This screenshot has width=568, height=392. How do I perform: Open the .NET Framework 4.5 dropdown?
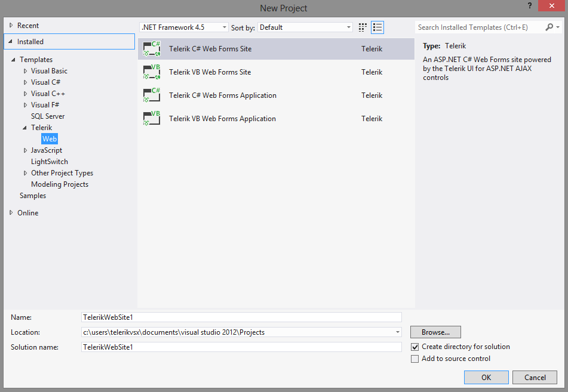183,27
